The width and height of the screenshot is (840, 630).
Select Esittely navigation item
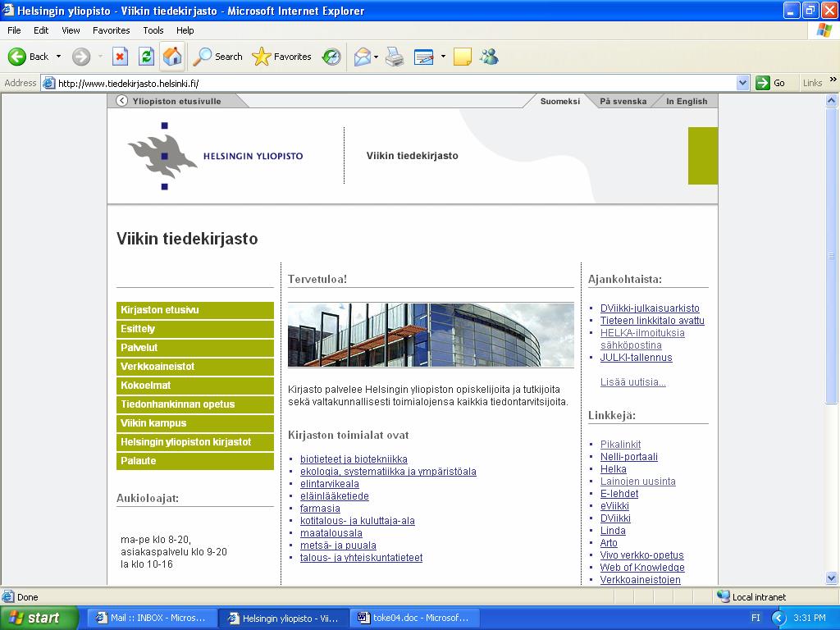(x=195, y=329)
